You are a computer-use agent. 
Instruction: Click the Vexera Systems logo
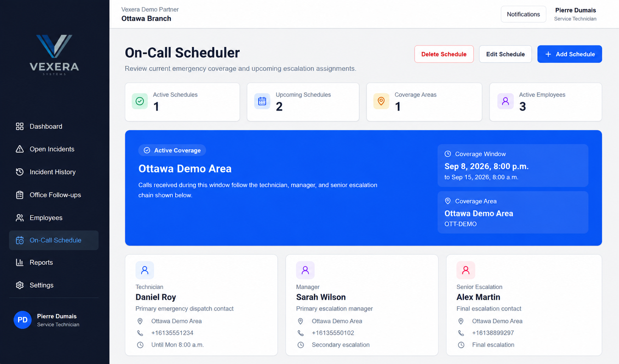pyautogui.click(x=54, y=55)
